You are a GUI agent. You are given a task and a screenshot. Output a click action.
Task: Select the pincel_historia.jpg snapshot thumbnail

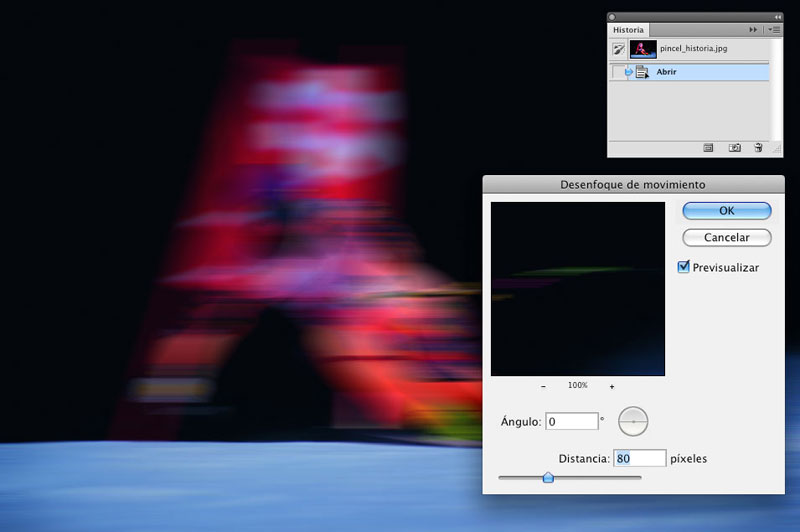[x=643, y=49]
